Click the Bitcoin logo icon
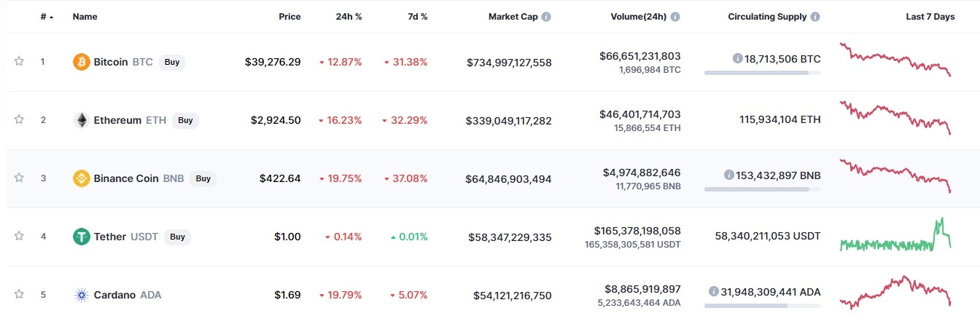Image resolution: width=980 pixels, height=324 pixels. (x=82, y=62)
